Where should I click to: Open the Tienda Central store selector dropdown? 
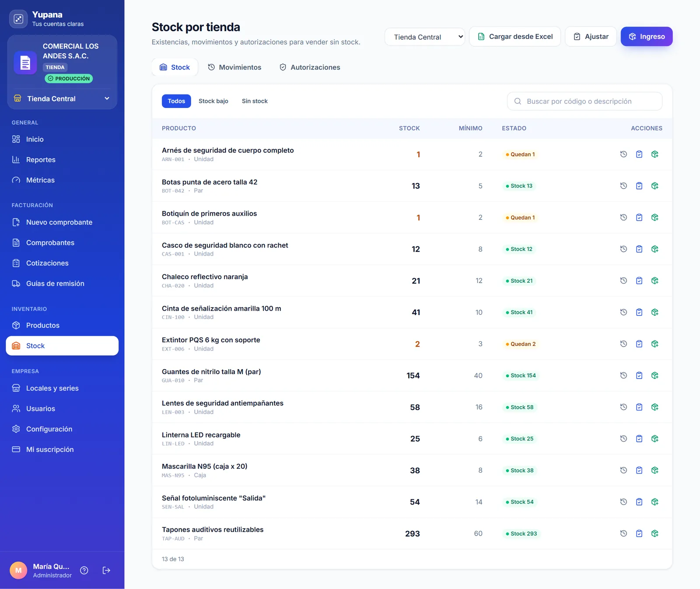pos(424,37)
